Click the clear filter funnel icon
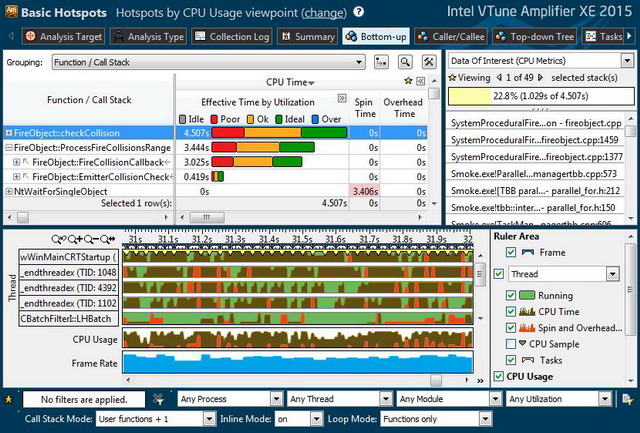 coord(158,399)
